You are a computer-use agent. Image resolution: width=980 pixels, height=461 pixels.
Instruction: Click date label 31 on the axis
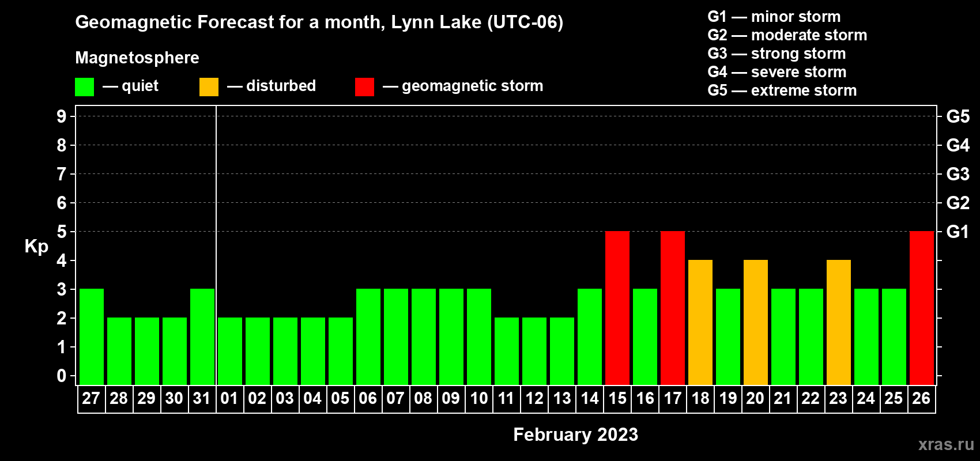202,398
